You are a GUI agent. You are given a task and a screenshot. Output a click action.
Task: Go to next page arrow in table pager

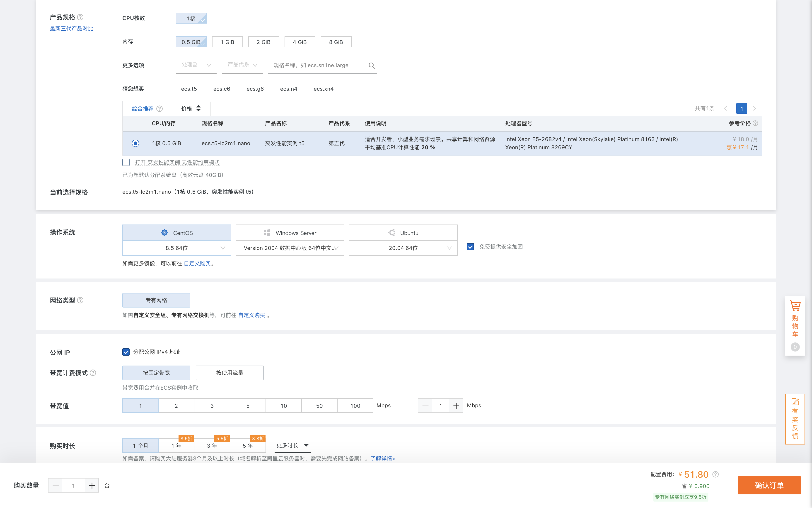(x=755, y=108)
